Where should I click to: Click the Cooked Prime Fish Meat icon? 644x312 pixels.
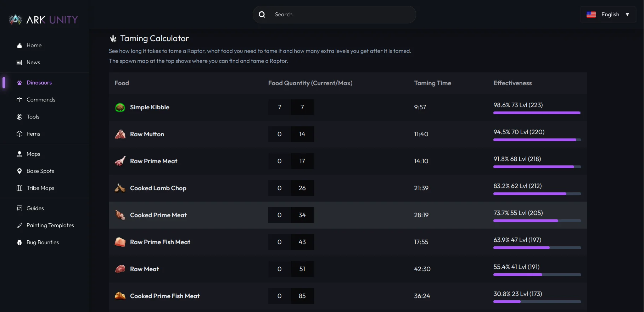point(120,296)
